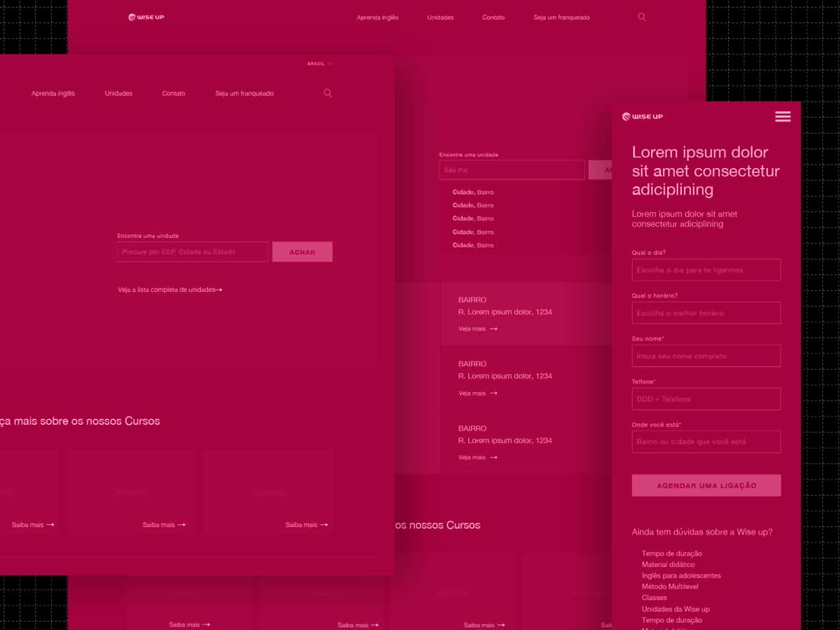This screenshot has width=840, height=630.
Task: Click the Wise Up logo in mobile view
Action: click(x=642, y=117)
